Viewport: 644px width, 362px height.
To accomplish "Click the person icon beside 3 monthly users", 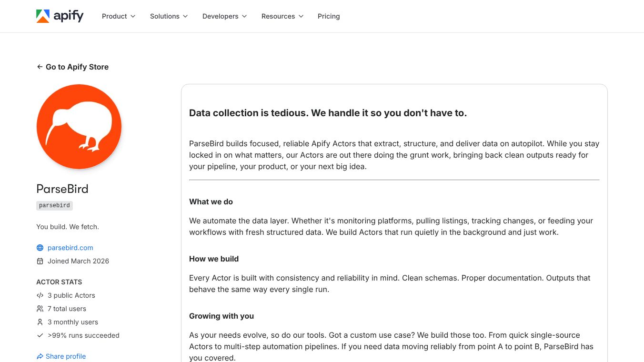I will point(40,322).
